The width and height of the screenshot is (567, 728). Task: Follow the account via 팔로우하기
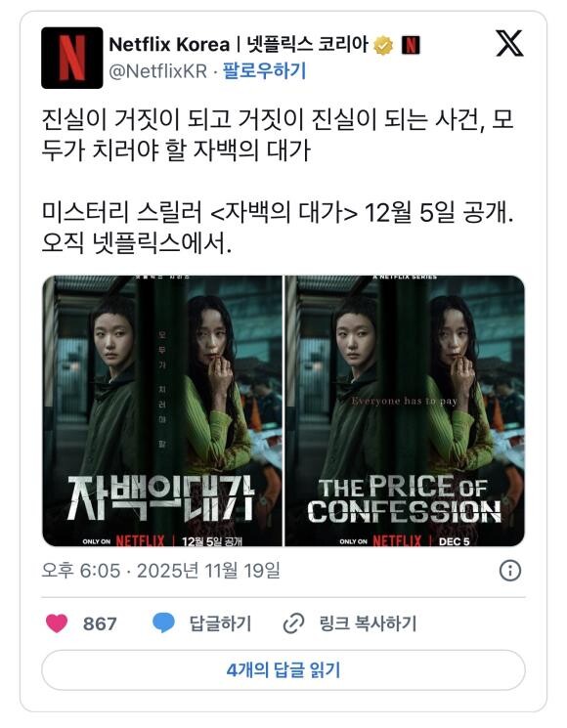pyautogui.click(x=264, y=71)
